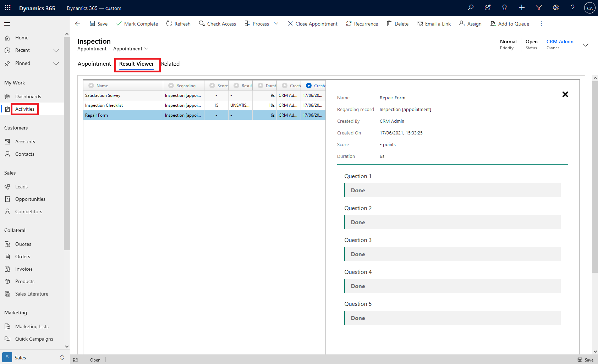Click the help question mark icon
The width and height of the screenshot is (598, 364).
coord(572,8)
